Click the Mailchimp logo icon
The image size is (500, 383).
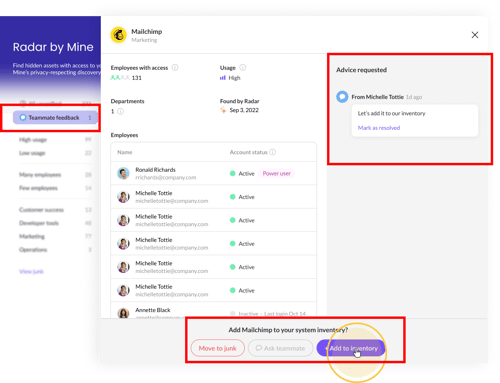coord(119,35)
